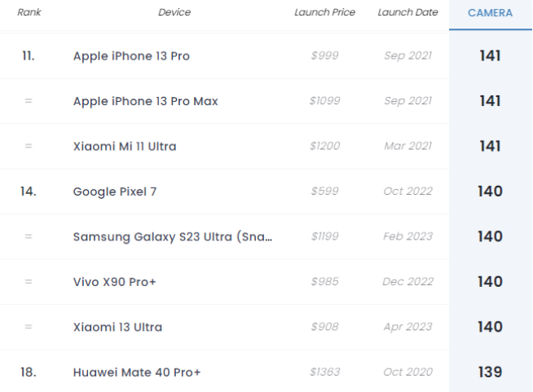Select the CAMERA tab header
Viewport: 533px width, 392px height.
click(490, 13)
